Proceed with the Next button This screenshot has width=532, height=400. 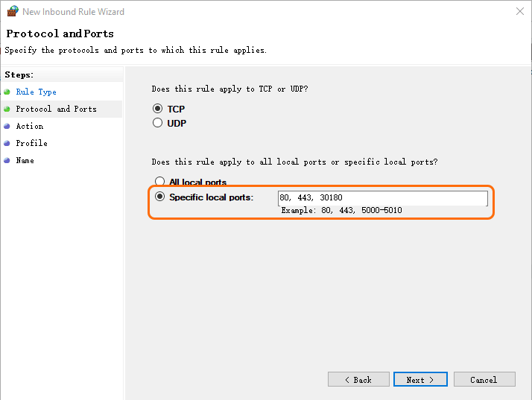point(420,380)
